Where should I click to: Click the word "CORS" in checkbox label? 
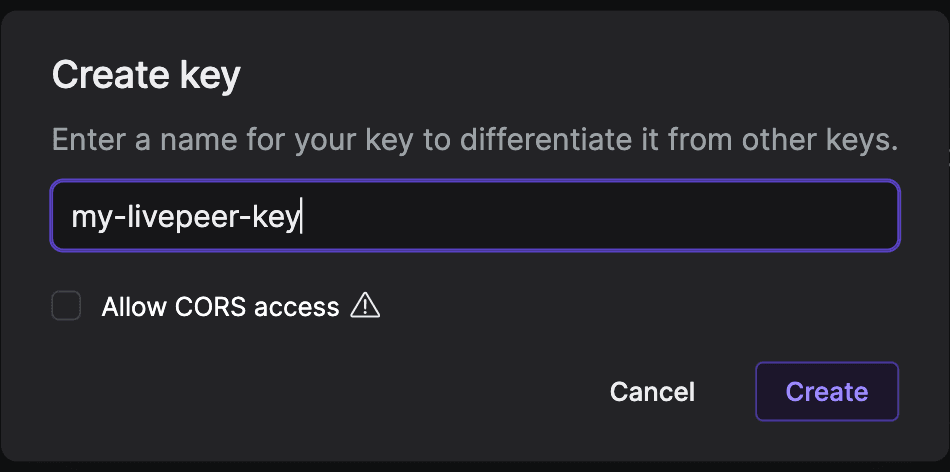pyautogui.click(x=209, y=307)
